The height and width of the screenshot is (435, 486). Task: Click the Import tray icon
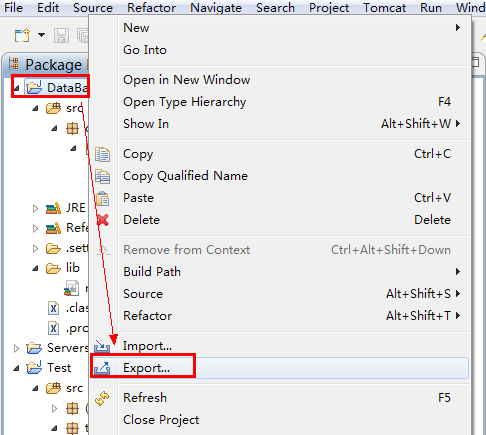[x=102, y=346]
